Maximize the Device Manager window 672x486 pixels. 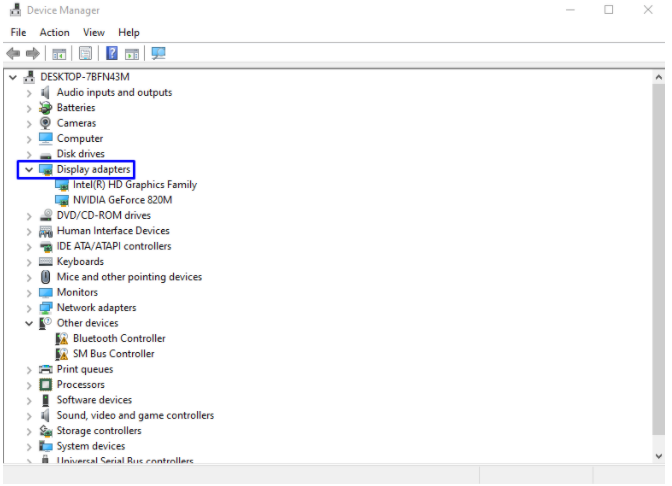click(609, 9)
